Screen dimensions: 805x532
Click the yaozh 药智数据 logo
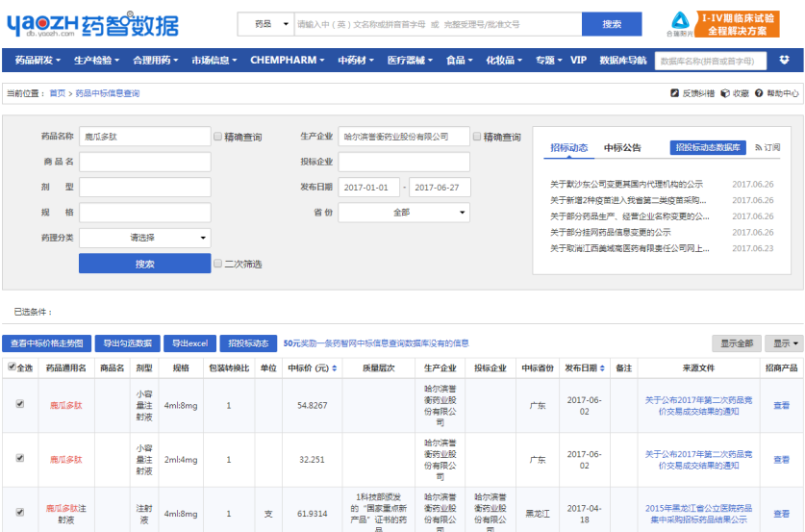[x=93, y=25]
